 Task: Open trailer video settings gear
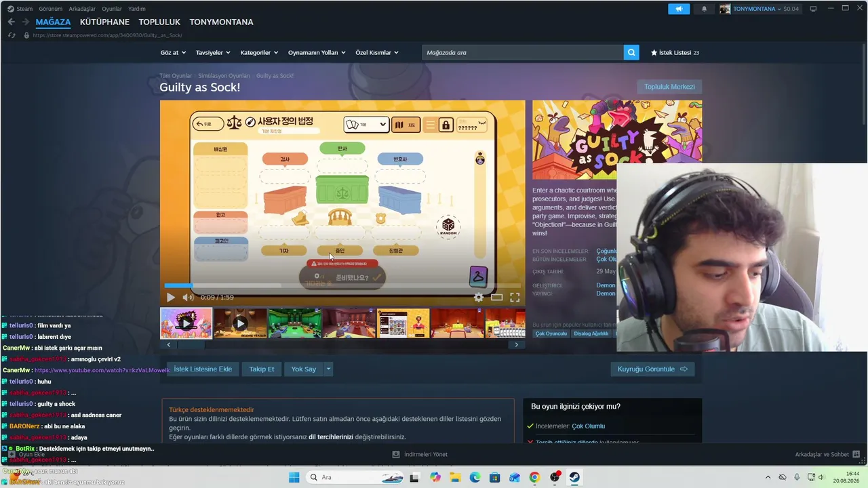pos(479,297)
